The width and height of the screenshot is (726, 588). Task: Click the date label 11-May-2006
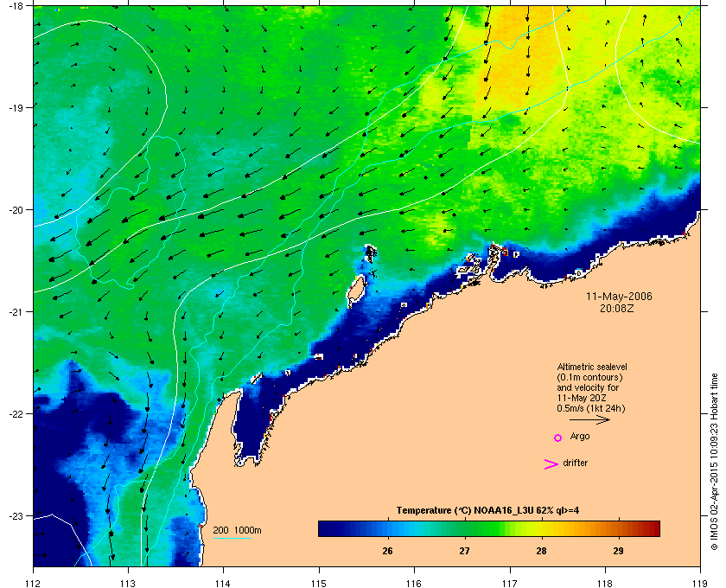(619, 297)
